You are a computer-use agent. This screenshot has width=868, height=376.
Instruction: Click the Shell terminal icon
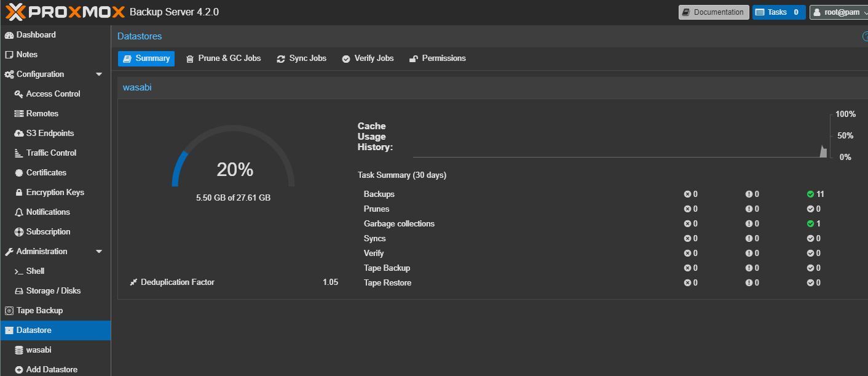[x=19, y=271]
